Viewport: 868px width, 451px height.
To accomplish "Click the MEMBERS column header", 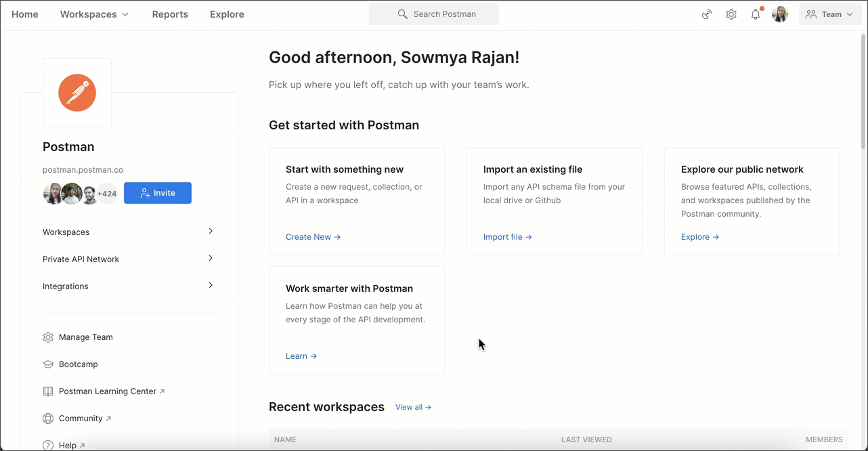I will click(x=824, y=439).
